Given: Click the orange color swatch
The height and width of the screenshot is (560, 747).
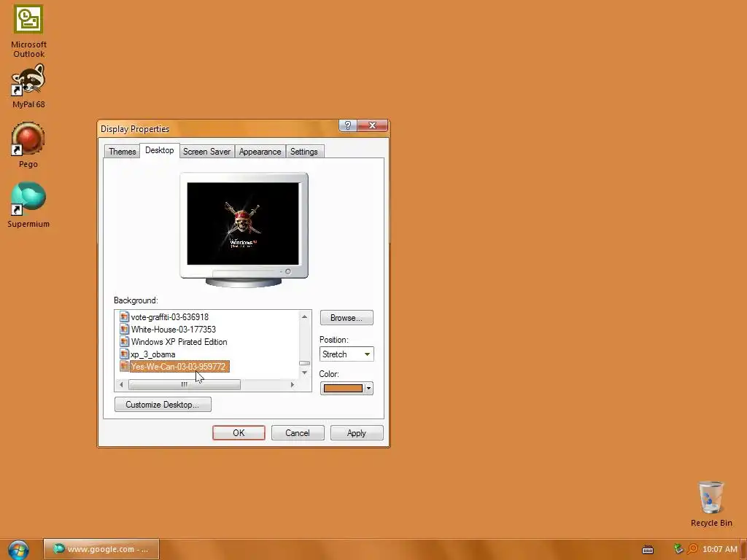Looking at the screenshot, I should coord(343,389).
